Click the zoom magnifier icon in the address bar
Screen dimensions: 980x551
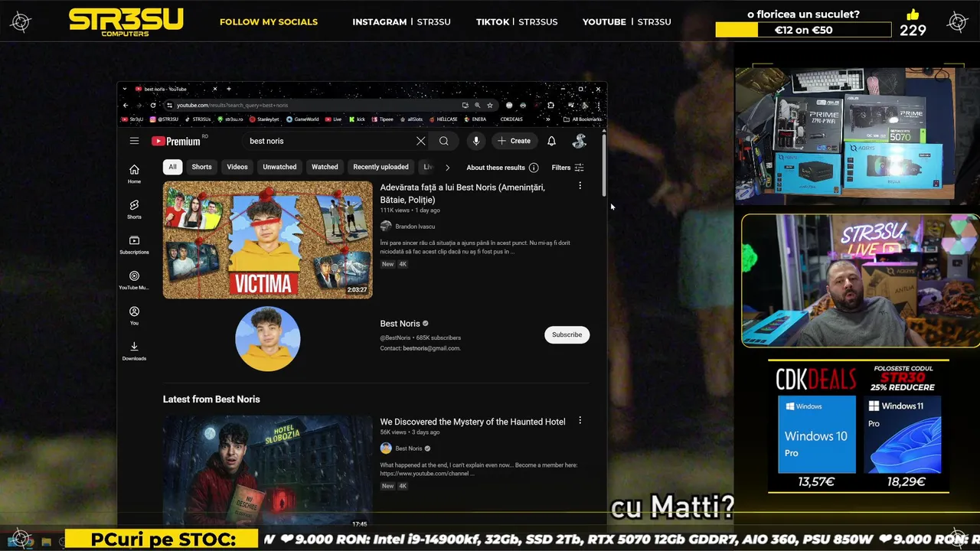click(478, 105)
